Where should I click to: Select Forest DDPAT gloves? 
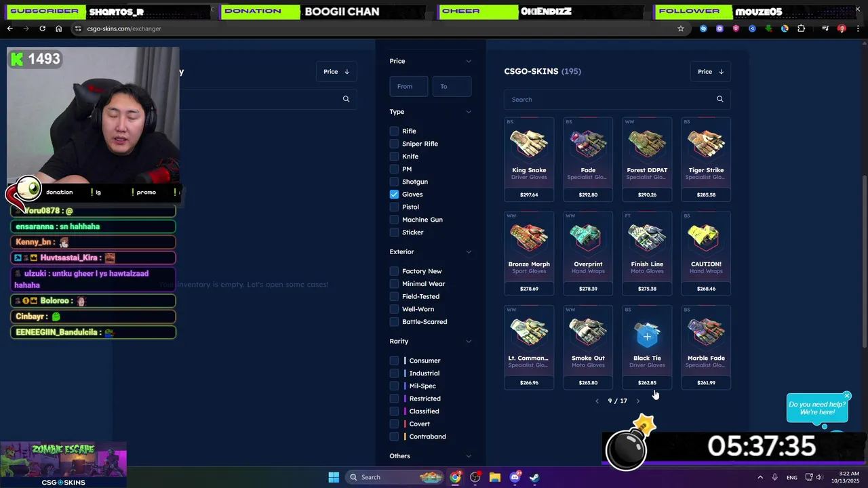click(647, 159)
